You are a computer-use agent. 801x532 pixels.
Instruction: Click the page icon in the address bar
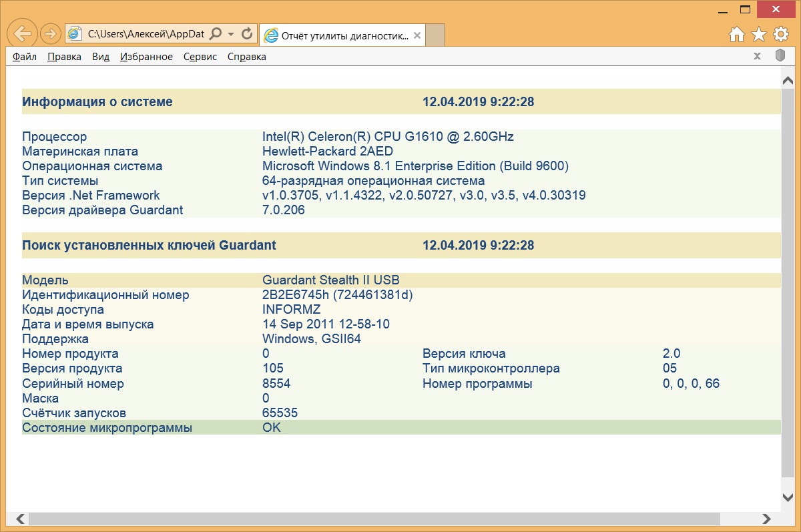[76, 33]
